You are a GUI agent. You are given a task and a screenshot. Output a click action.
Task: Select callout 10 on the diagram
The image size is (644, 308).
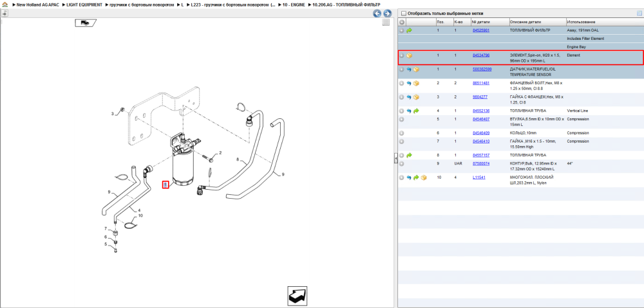click(140, 215)
